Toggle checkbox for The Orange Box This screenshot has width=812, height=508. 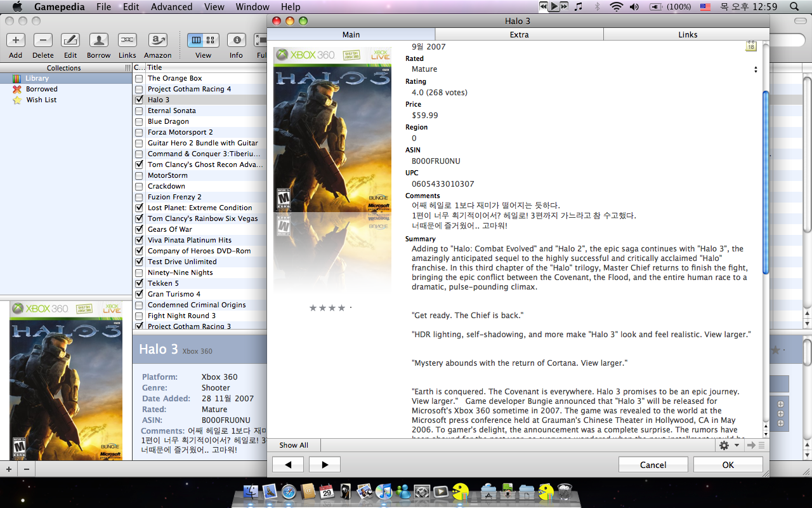139,78
